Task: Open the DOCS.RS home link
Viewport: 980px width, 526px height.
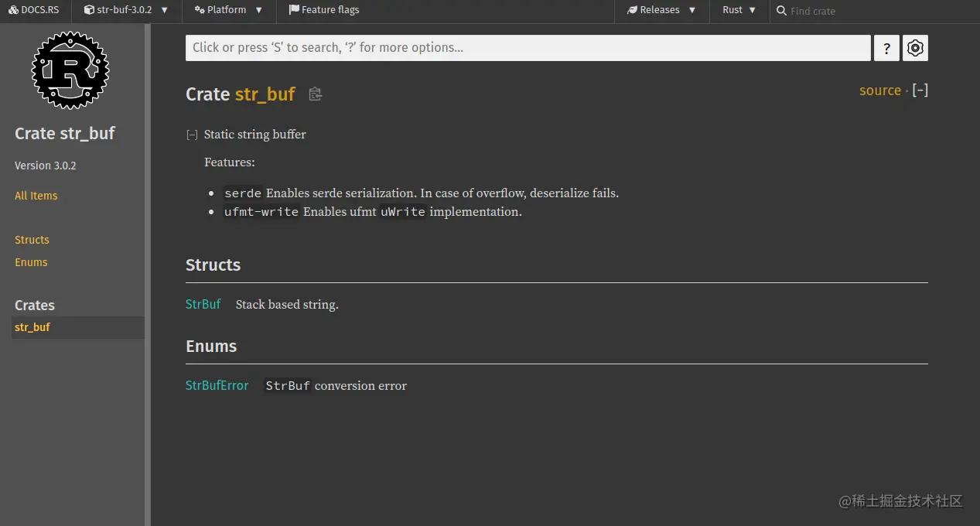Action: coord(35,10)
